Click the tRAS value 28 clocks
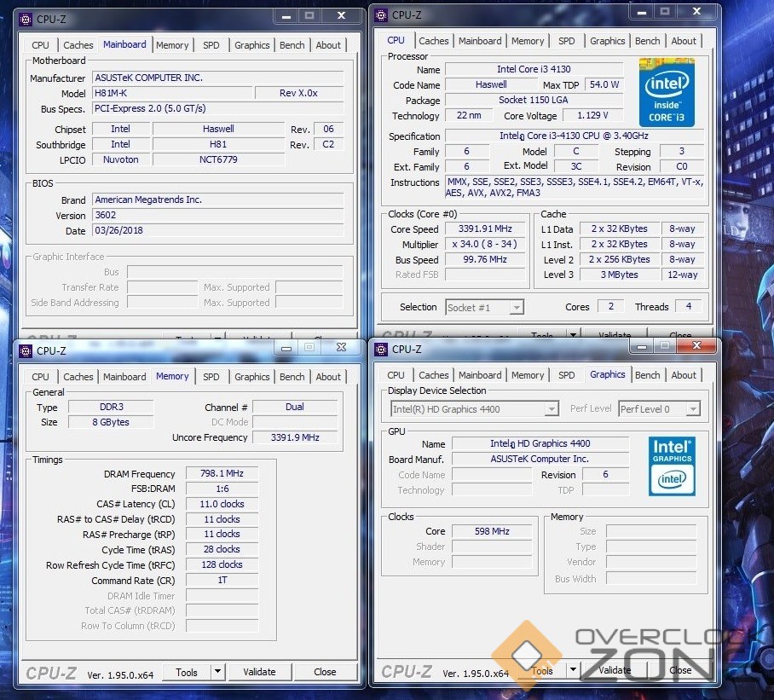 click(222, 549)
